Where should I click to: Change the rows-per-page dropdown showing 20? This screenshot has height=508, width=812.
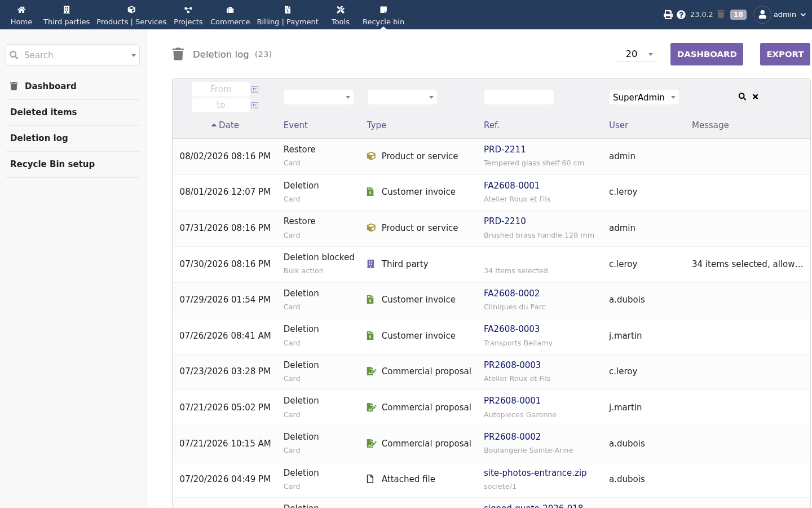coord(638,54)
